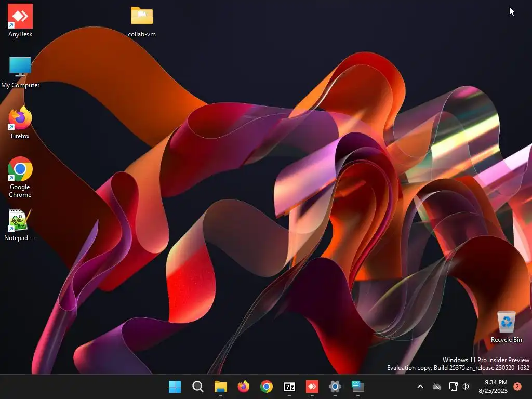
Task: Open 7-Zip from the taskbar
Action: (289, 387)
